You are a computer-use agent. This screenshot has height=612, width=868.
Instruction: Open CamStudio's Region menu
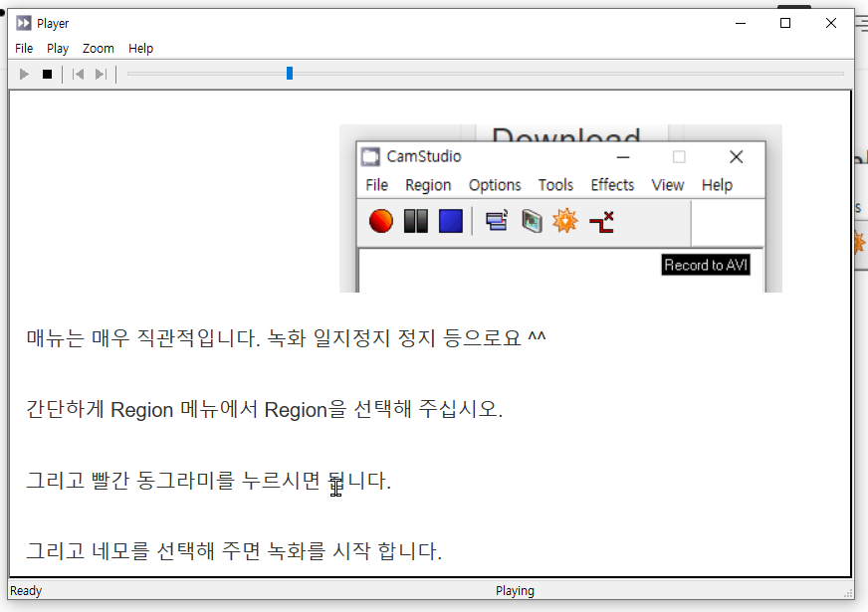(x=428, y=185)
